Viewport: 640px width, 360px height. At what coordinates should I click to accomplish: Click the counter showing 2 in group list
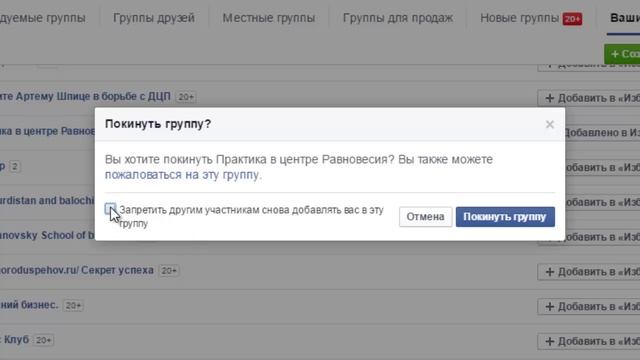15,167
